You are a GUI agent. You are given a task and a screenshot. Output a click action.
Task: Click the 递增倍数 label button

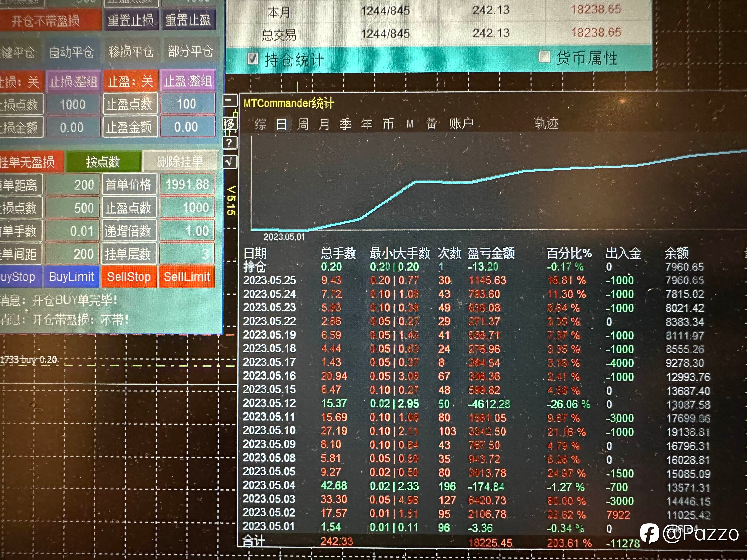pos(129,231)
